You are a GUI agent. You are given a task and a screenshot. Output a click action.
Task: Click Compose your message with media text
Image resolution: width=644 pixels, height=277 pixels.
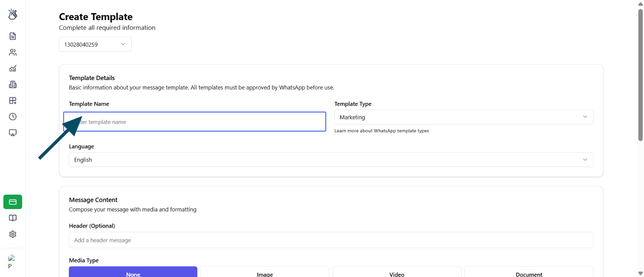(x=133, y=209)
